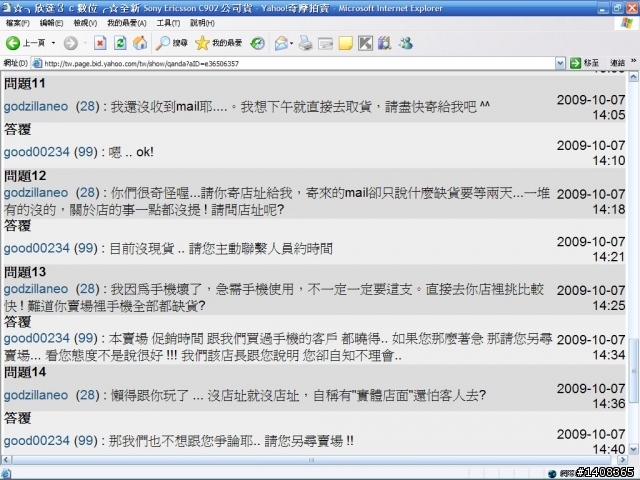Open the 我的最愛(A) menu
This screenshot has height=480, width=640.
pyautogui.click(x=127, y=23)
